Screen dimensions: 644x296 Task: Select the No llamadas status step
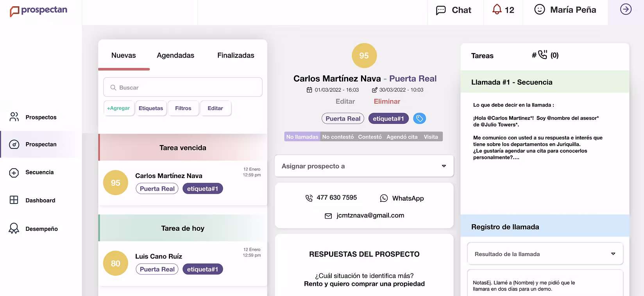tap(302, 137)
